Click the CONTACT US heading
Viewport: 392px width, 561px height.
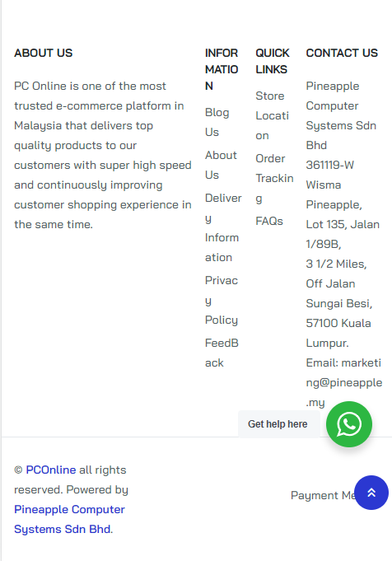click(342, 53)
